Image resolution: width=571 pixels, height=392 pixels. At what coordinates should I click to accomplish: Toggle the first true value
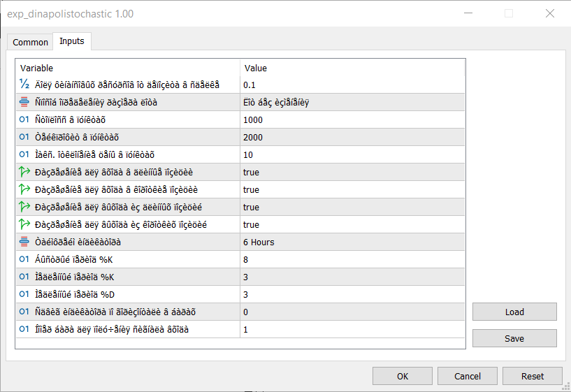click(352, 172)
